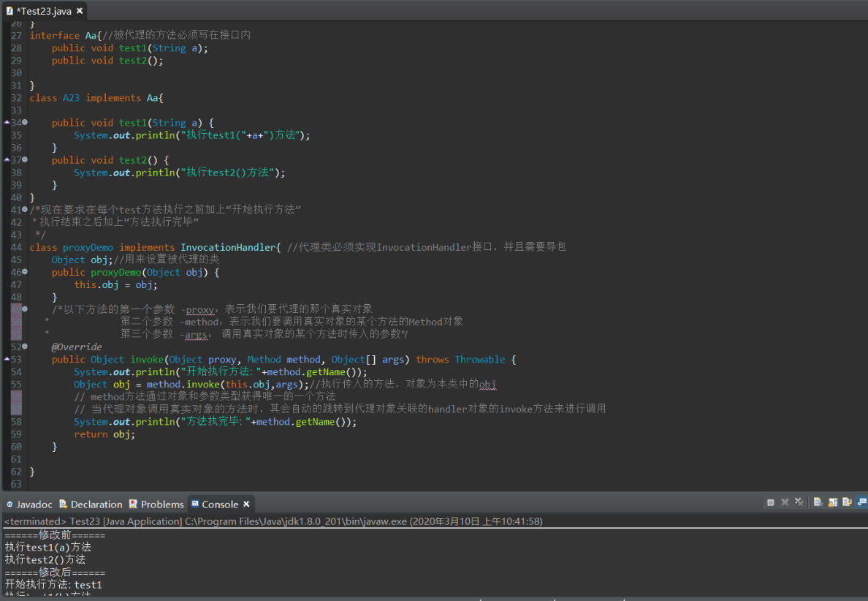
Task: Click override marker beside line 53
Action: click(7, 360)
